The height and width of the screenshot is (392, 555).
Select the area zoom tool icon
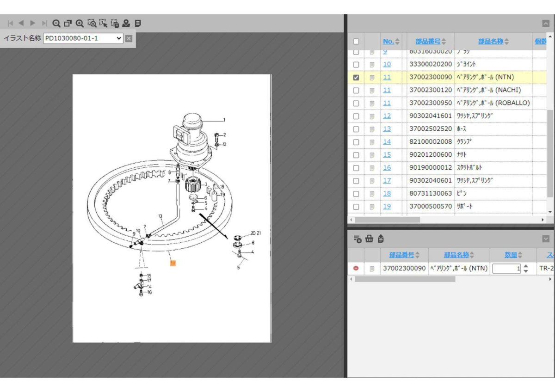[92, 23]
